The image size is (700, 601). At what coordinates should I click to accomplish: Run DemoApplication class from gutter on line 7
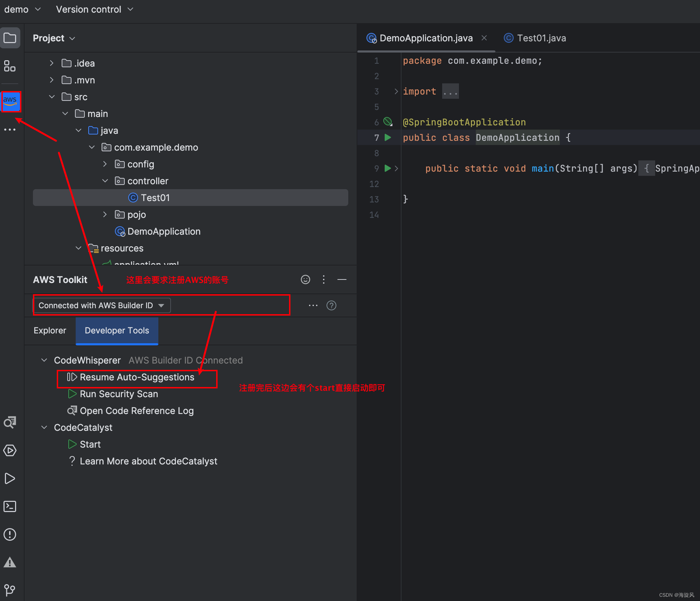pos(388,137)
